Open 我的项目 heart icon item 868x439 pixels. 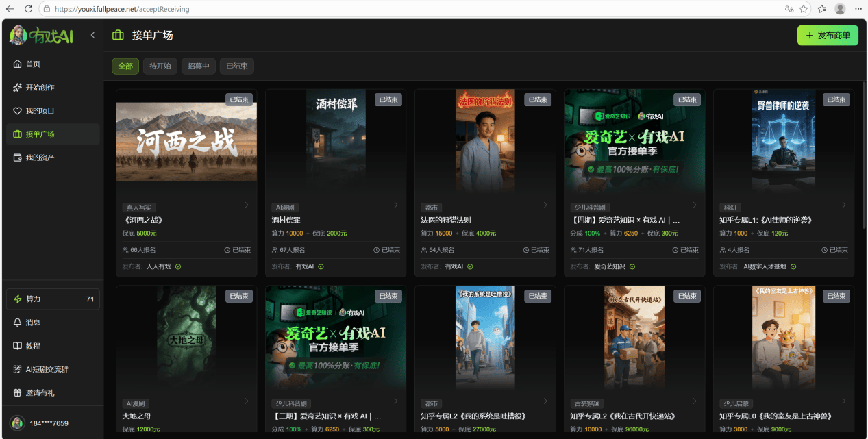coord(18,111)
